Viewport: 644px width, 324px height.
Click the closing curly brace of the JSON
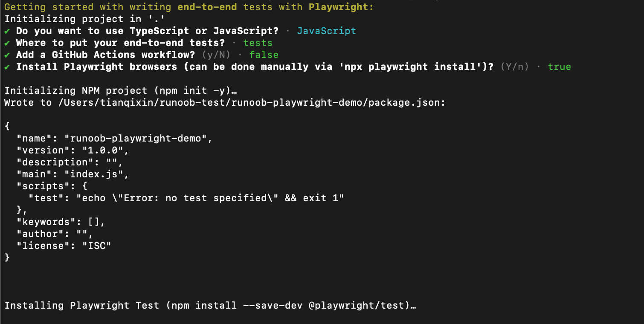click(7, 258)
